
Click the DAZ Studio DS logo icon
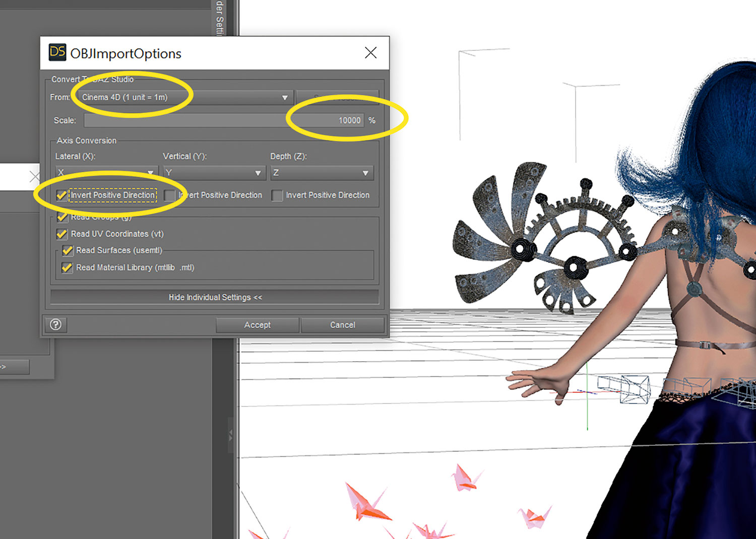coord(57,52)
